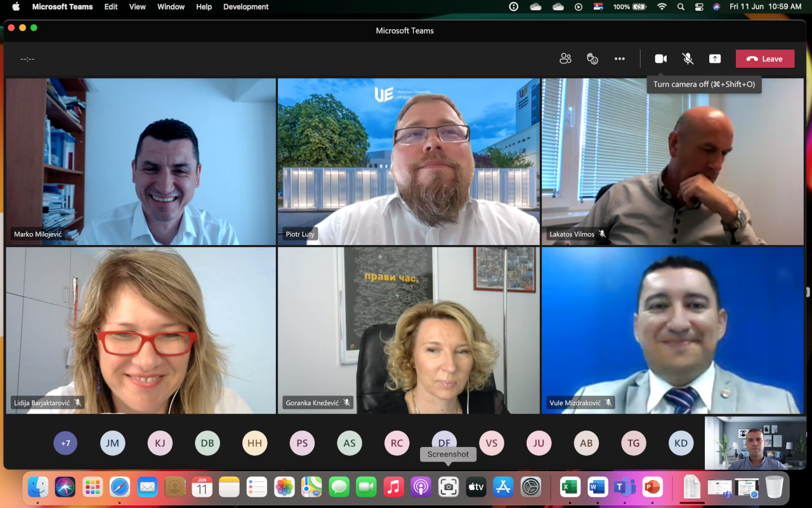Viewport: 812px width, 508px height.
Task: Open the reactions and raise hand icon
Action: (x=593, y=59)
